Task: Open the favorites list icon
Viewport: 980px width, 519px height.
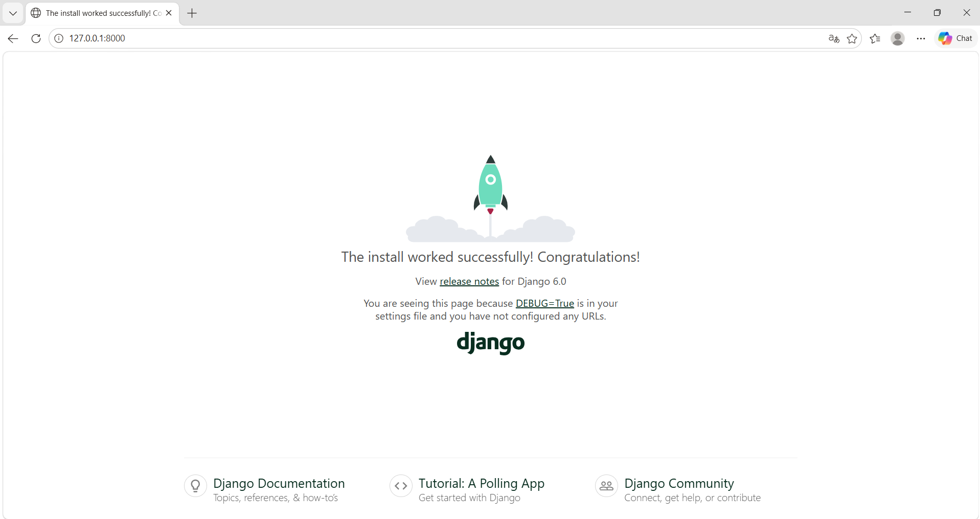Action: pyautogui.click(x=875, y=38)
